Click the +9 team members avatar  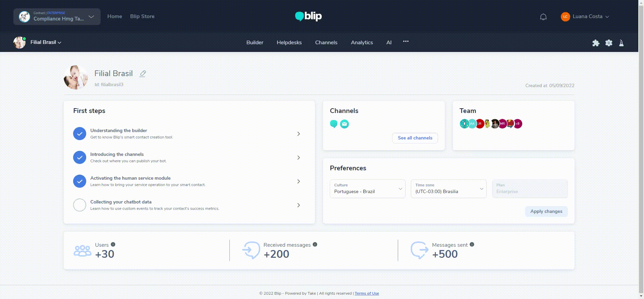click(518, 124)
